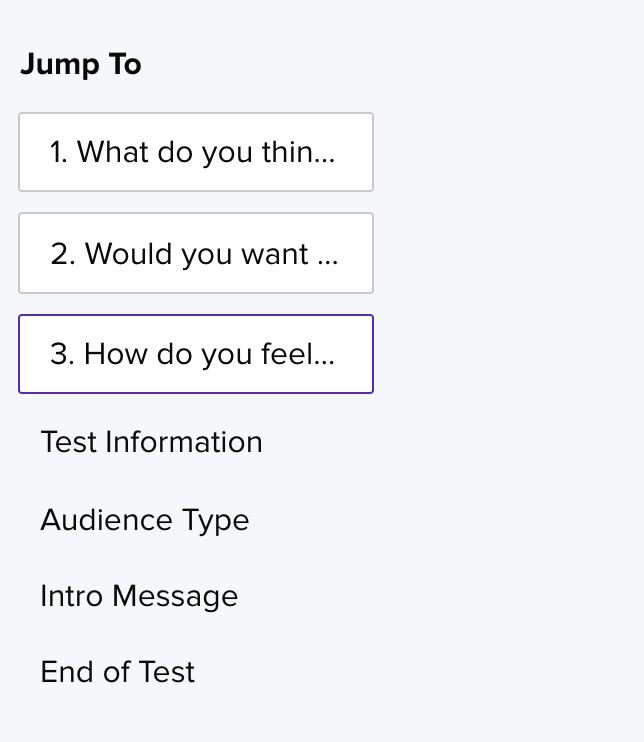Viewport: 644px width, 742px height.
Task: View the End of Test settings
Action: click(118, 672)
